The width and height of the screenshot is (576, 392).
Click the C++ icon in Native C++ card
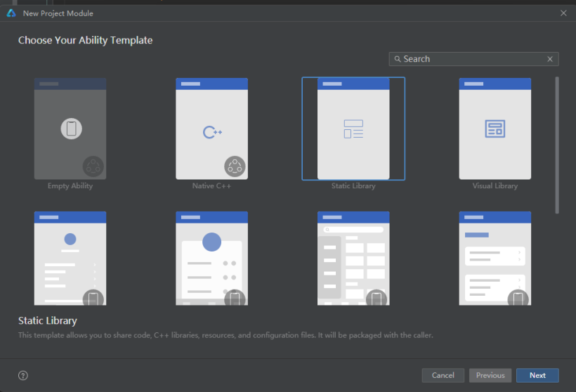pos(212,132)
